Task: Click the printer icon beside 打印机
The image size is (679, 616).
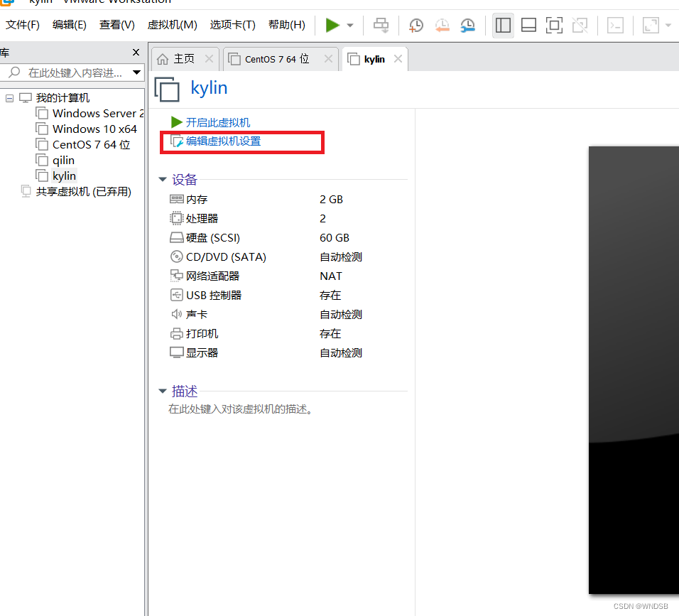Action: [x=177, y=333]
